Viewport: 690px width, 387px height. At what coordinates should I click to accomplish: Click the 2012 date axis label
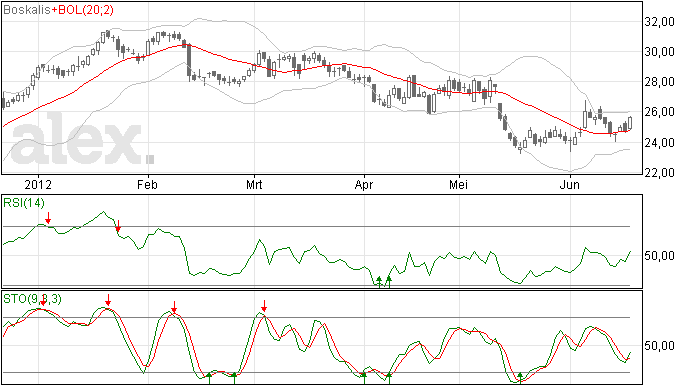tap(38, 184)
